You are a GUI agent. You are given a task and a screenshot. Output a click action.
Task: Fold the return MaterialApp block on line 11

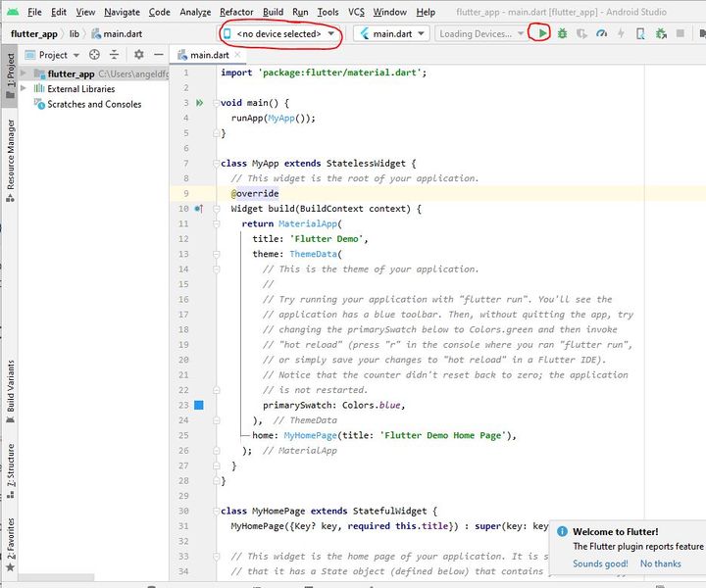click(216, 223)
